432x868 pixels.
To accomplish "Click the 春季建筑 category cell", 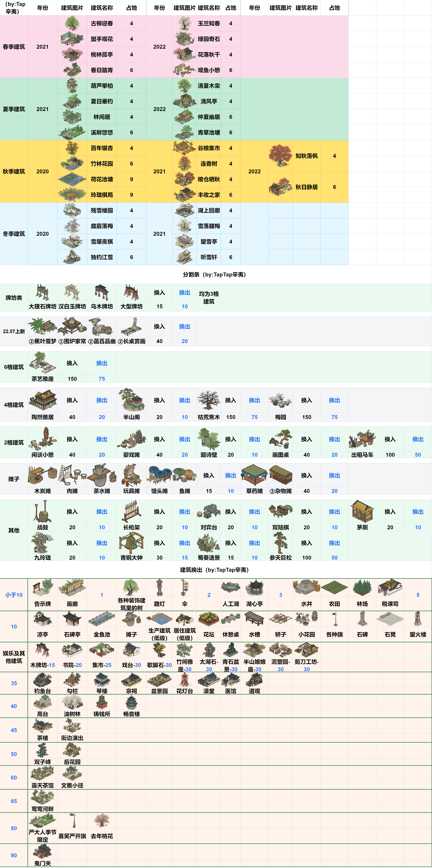I will click(x=14, y=46).
